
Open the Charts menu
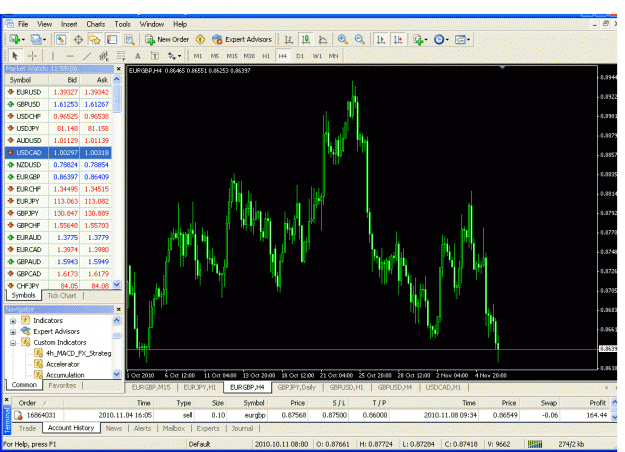click(x=96, y=24)
